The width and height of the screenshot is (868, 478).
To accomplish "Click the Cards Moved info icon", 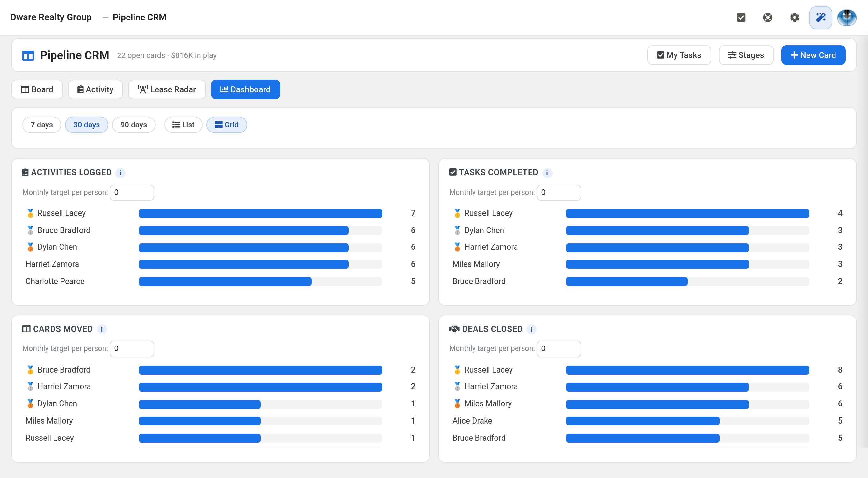I will coord(102,329).
